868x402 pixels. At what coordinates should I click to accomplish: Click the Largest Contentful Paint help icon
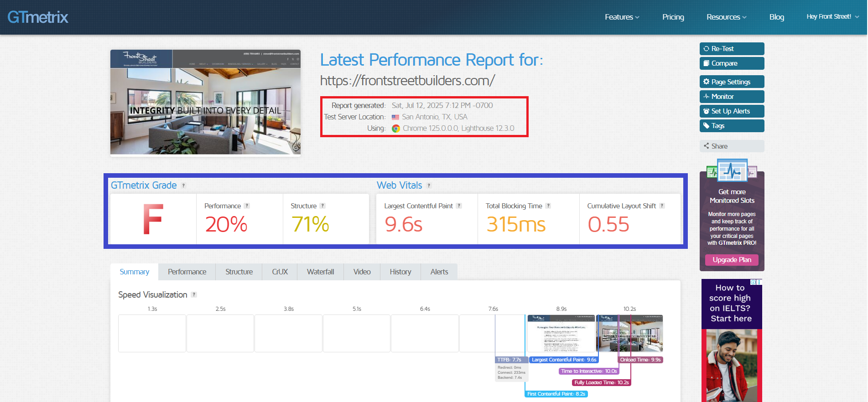pyautogui.click(x=459, y=206)
